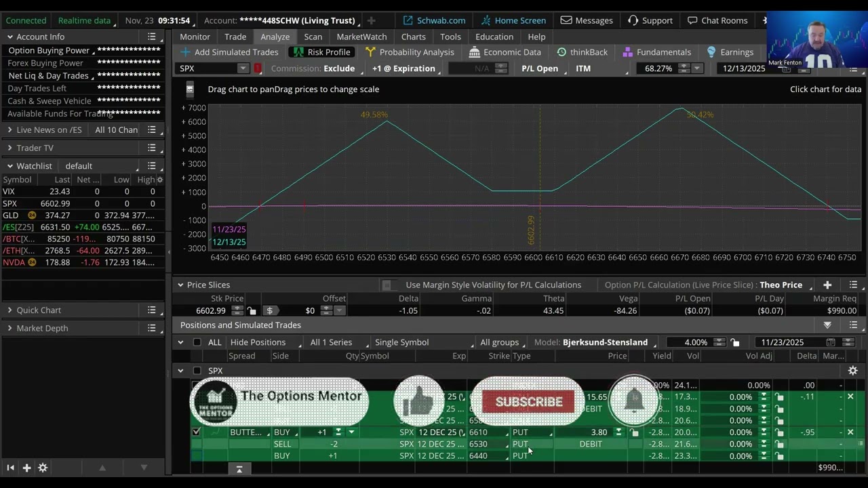868x488 pixels.
Task: Open Account Info panel menu icon
Action: (152, 37)
